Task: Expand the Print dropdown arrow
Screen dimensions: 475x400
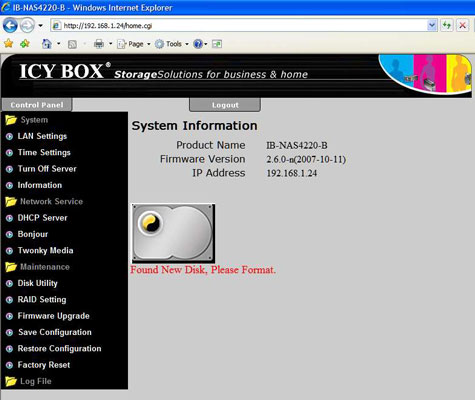Action: 110,44
